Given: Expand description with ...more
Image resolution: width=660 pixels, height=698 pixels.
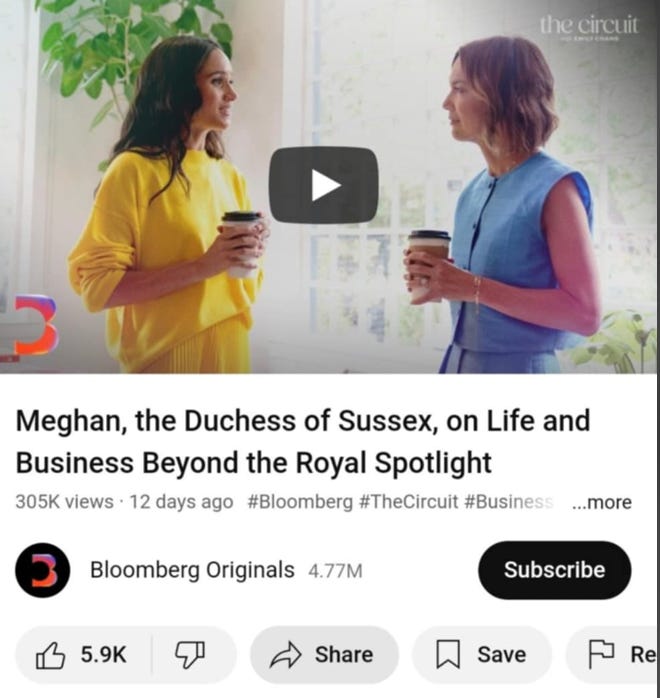Looking at the screenshot, I should pos(602,502).
